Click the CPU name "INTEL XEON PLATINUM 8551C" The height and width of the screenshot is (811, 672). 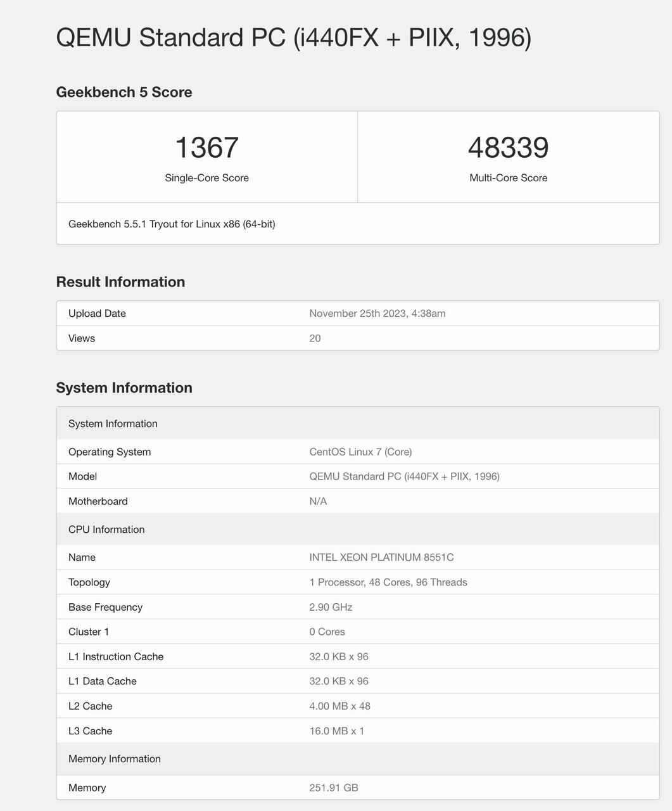pos(381,558)
